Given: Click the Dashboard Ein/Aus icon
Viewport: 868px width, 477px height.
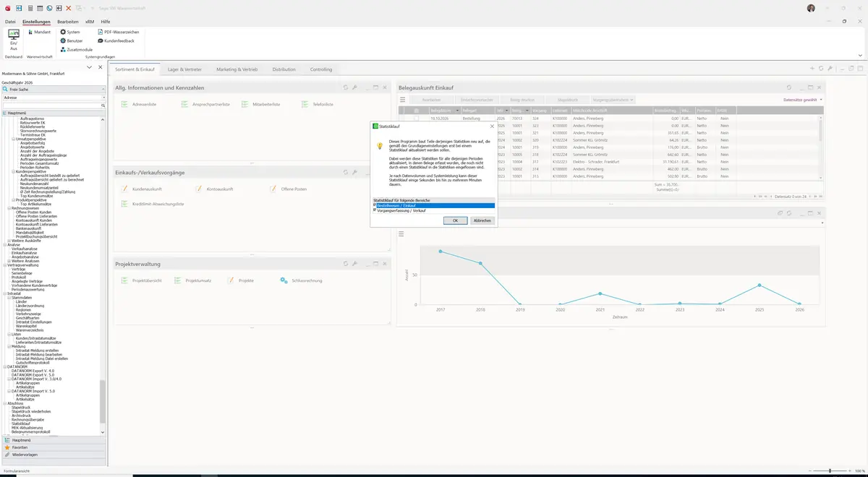Looking at the screenshot, I should click(x=14, y=40).
